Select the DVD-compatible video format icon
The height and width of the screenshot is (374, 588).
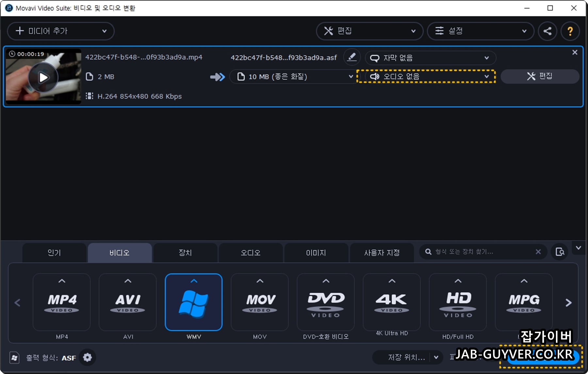pos(326,302)
